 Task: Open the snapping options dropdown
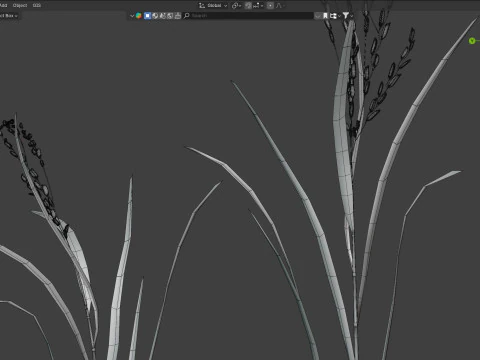point(258,6)
